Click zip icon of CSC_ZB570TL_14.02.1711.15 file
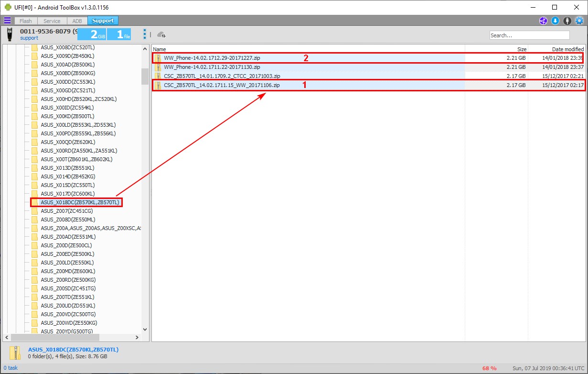The width and height of the screenshot is (588, 374). pos(158,85)
